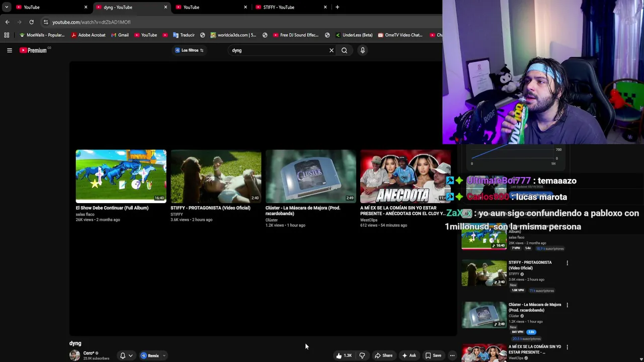Click the notification bell for Cero
The height and width of the screenshot is (362, 644).
click(122, 355)
